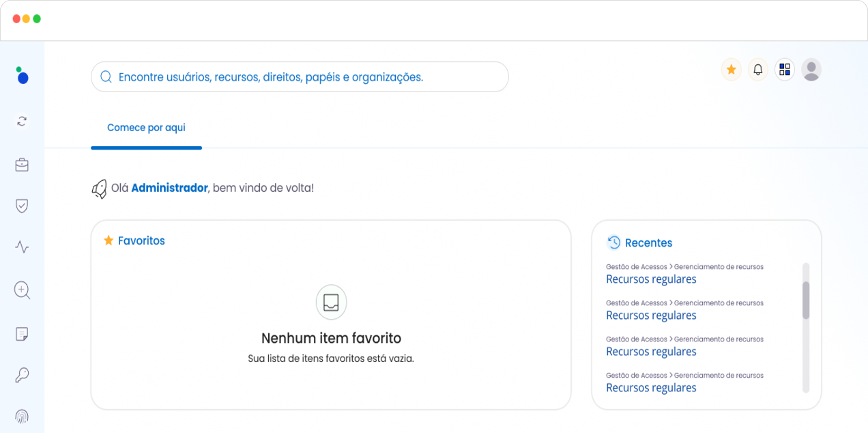Open favorites star button in header

point(732,70)
